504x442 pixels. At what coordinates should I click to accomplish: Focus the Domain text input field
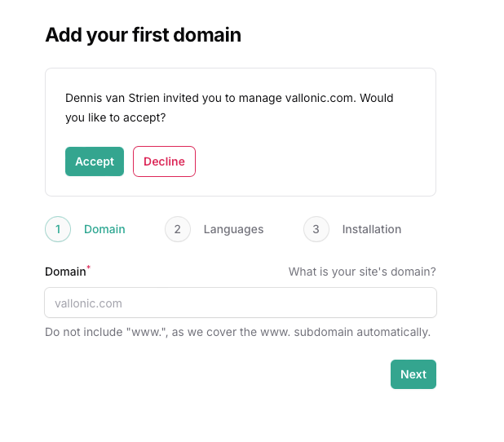coord(241,303)
